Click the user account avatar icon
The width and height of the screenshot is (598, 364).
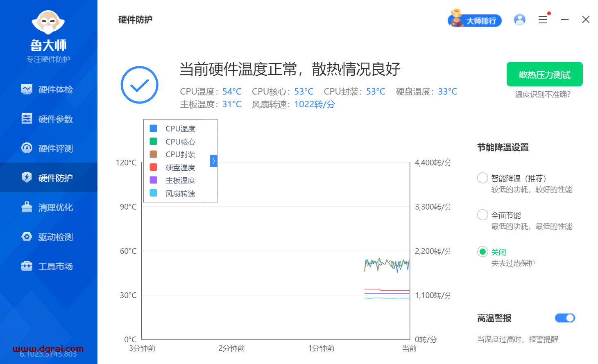(x=519, y=19)
